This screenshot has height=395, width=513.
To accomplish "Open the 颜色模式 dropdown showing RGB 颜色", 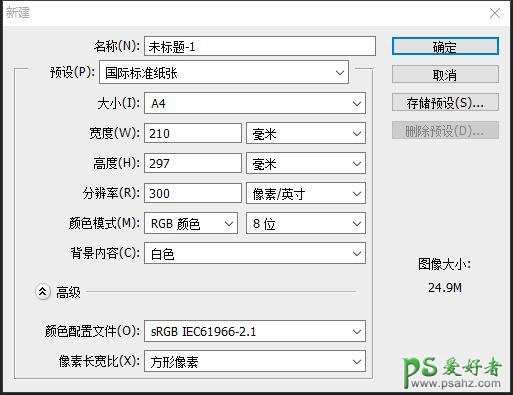I will (191, 223).
